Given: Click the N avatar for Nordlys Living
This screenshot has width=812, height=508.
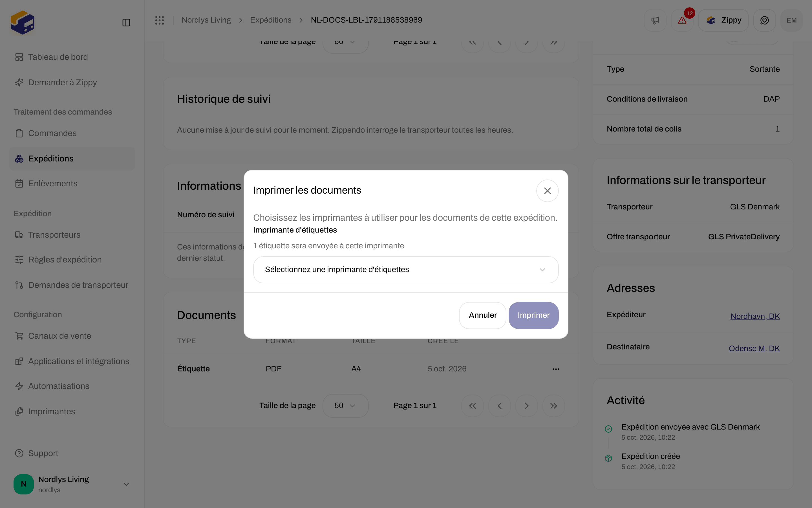Looking at the screenshot, I should point(23,484).
